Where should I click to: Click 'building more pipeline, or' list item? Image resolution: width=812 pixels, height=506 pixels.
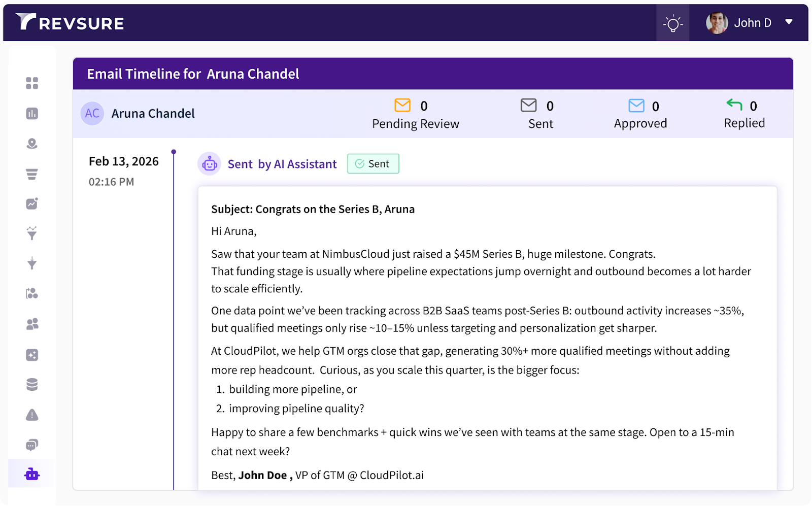293,389
